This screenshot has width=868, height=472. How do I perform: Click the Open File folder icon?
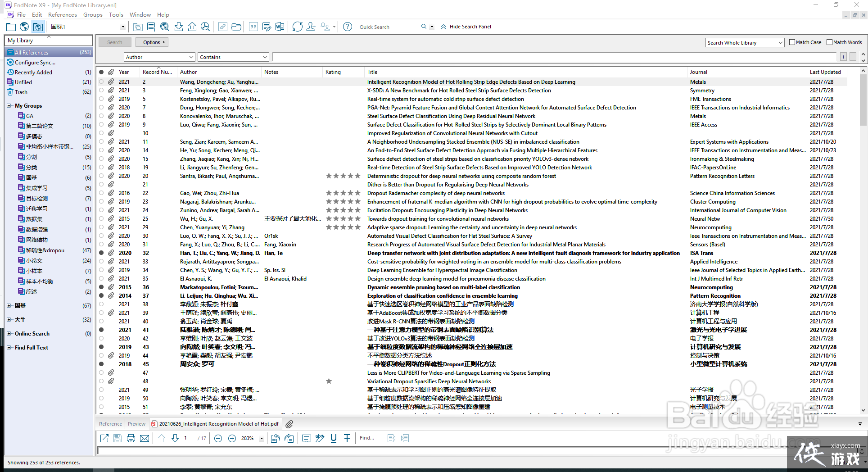pos(236,27)
